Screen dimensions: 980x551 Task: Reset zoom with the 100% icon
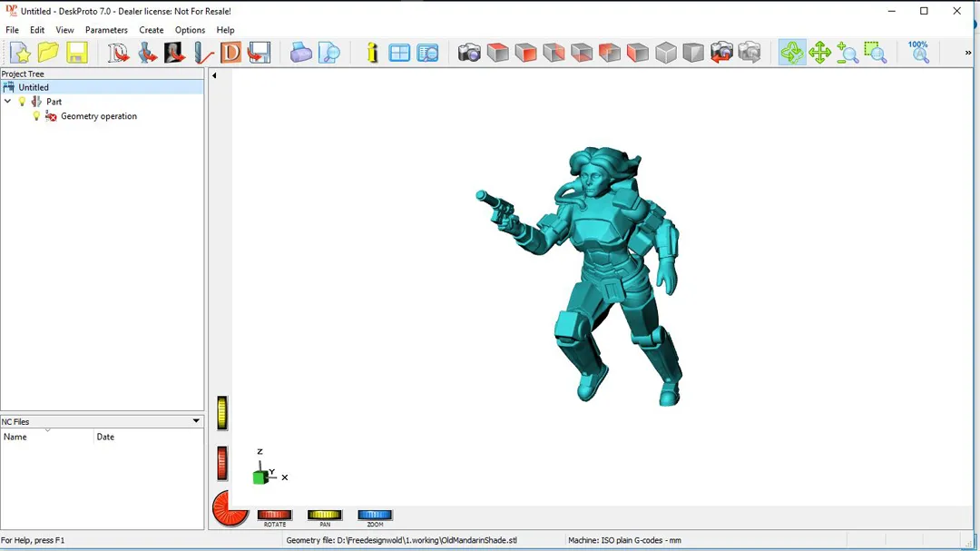click(918, 53)
